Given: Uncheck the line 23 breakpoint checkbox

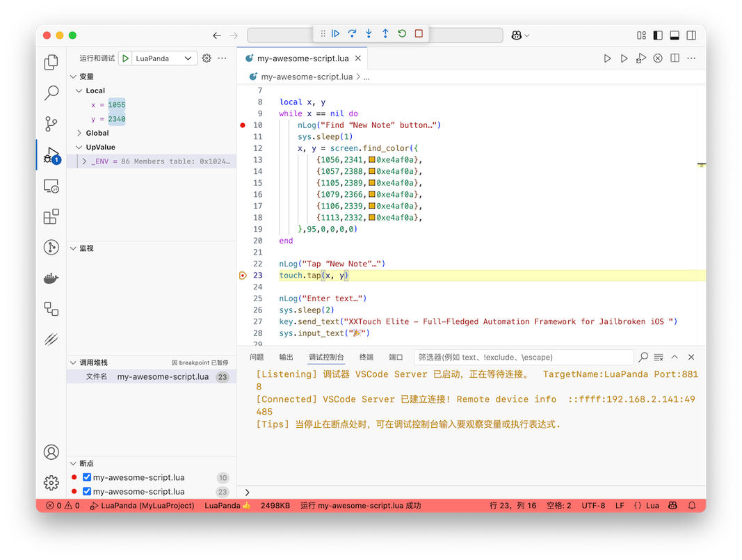Looking at the screenshot, I should [x=87, y=491].
